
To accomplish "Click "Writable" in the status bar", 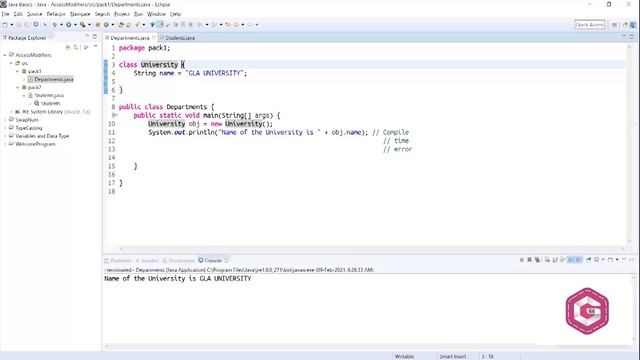I will click(x=404, y=356).
